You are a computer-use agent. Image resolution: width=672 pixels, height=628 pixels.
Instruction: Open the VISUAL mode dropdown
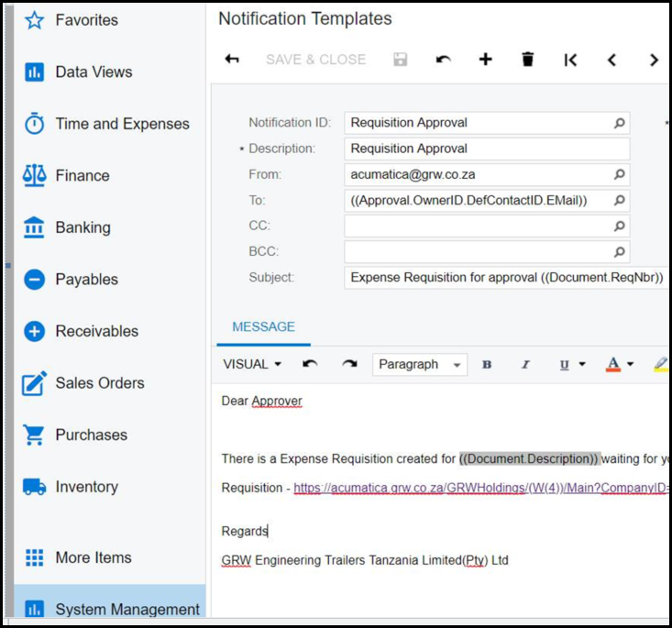tap(252, 364)
